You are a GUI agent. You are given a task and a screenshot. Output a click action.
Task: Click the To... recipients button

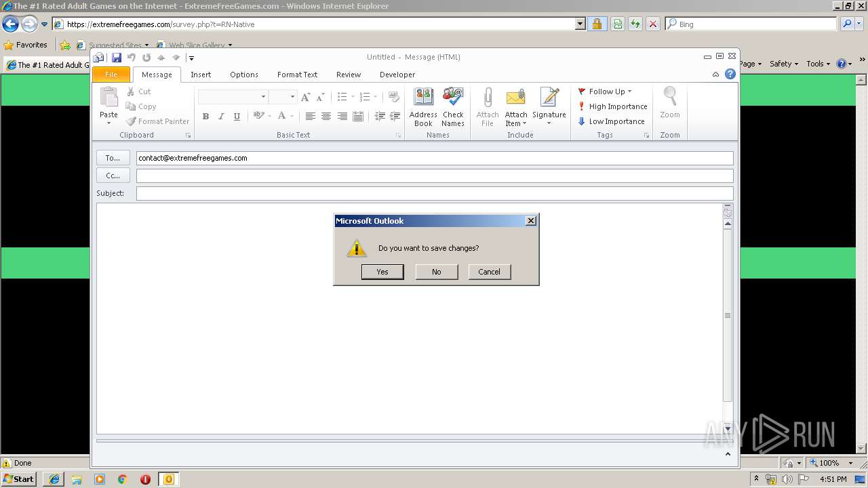113,158
